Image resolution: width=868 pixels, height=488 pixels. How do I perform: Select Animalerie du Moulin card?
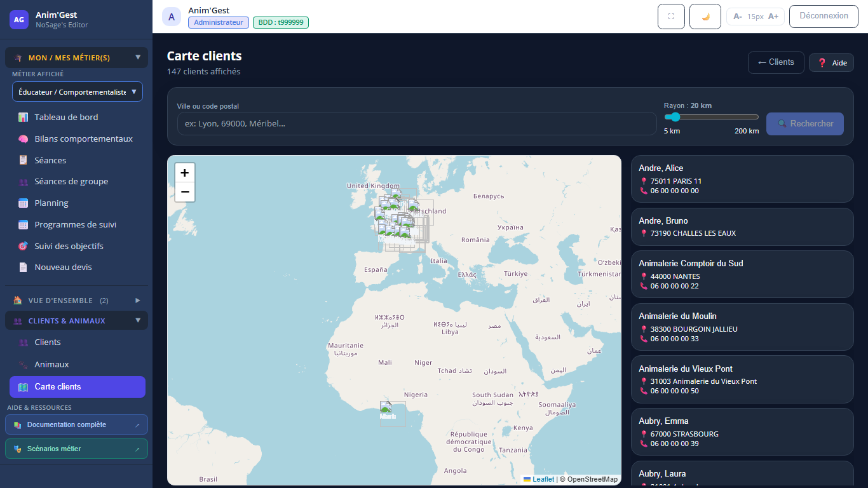click(742, 327)
